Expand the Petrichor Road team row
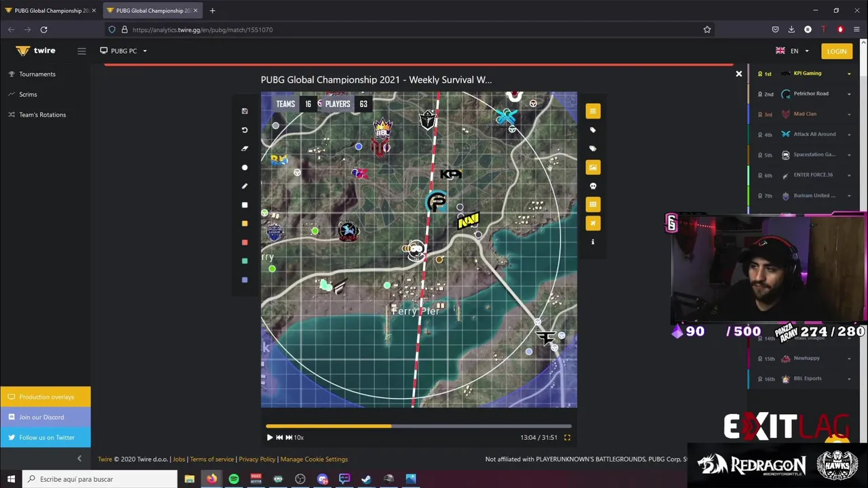This screenshot has height=488, width=868. [849, 94]
